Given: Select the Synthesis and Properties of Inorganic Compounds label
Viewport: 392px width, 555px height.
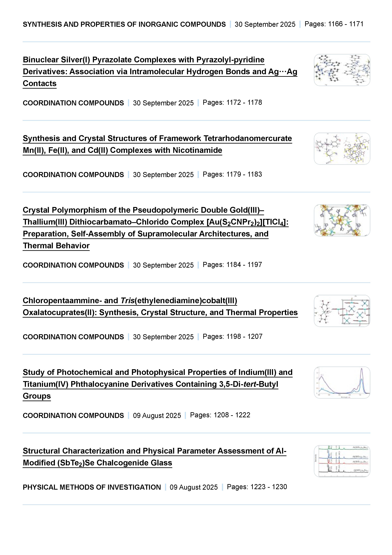Looking at the screenshot, I should point(124,24).
